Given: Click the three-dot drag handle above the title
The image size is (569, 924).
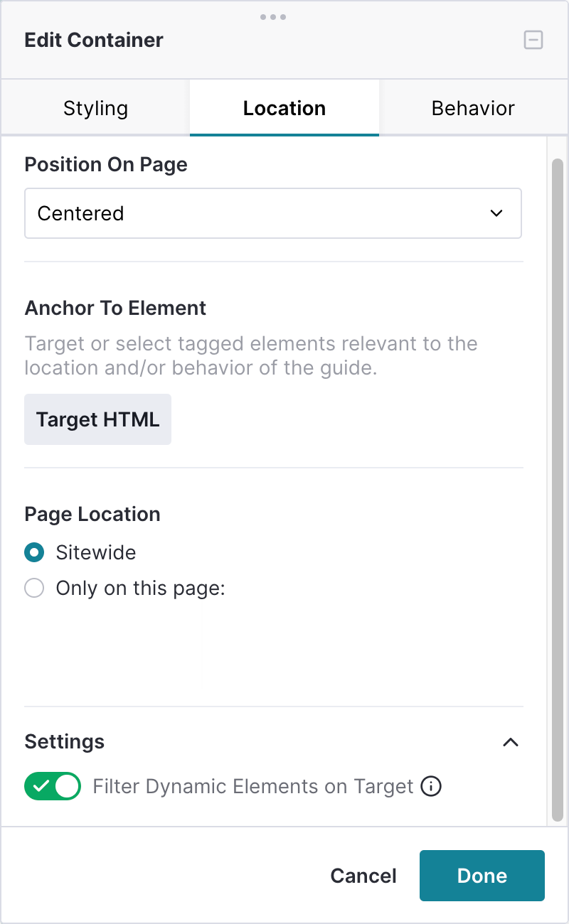Looking at the screenshot, I should click(x=273, y=16).
